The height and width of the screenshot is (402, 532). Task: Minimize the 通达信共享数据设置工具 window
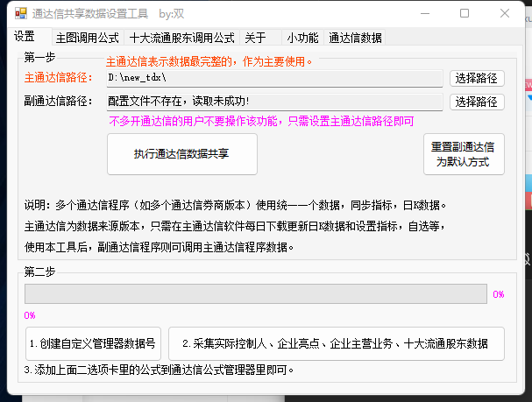[425, 13]
